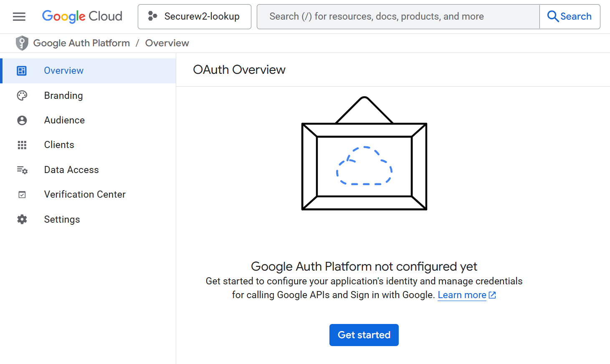Open the hamburger navigation menu
The image size is (610, 364).
click(x=19, y=17)
